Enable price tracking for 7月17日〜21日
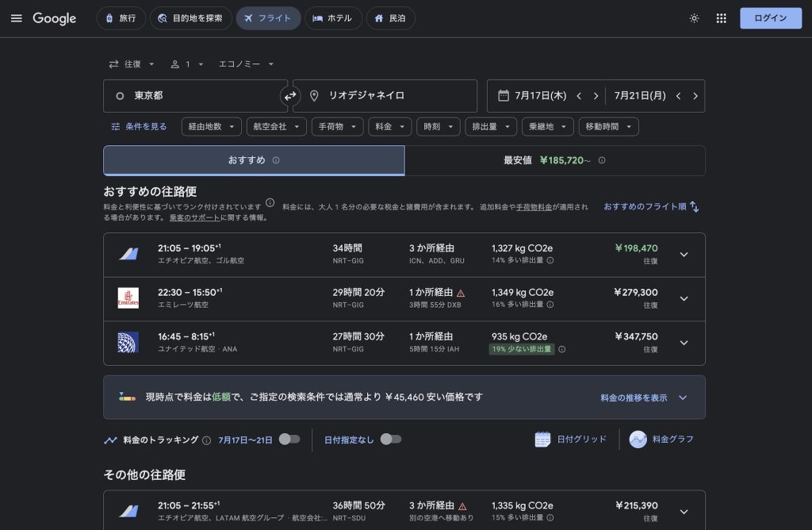Viewport: 812px width, 530px height. pyautogui.click(x=289, y=439)
